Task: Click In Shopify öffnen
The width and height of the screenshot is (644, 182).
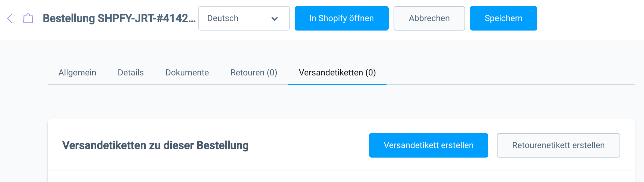Action: coord(342,18)
